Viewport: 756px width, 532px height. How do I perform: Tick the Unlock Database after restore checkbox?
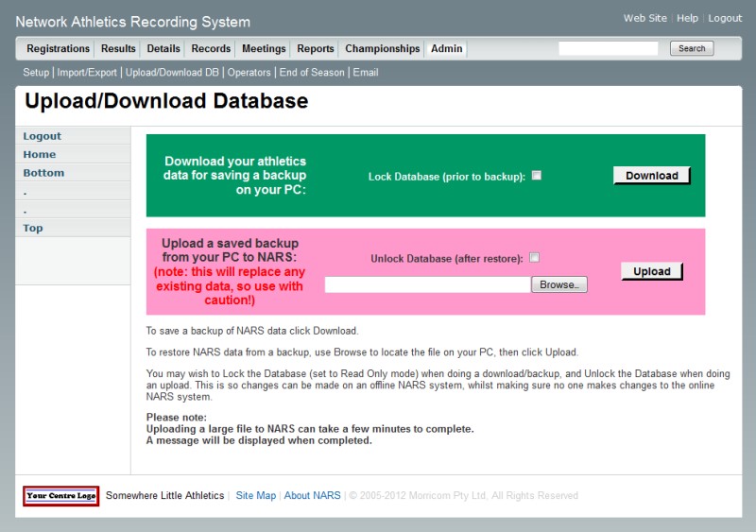(534, 257)
